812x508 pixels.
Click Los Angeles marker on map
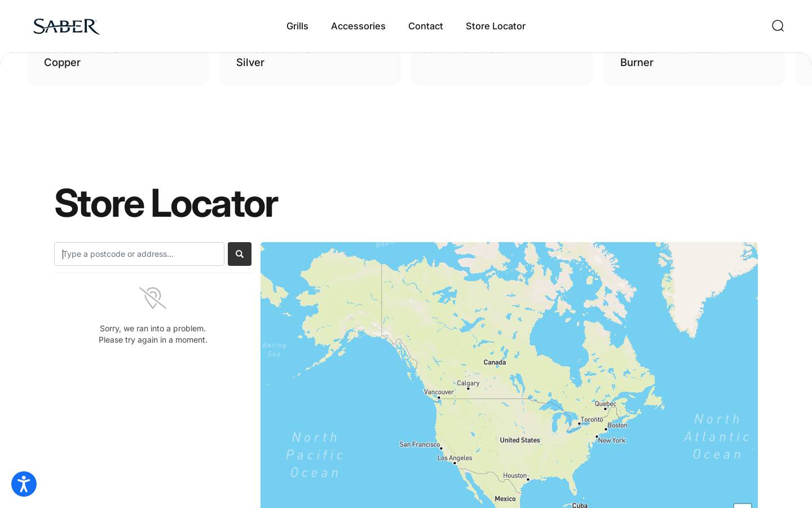click(454, 463)
